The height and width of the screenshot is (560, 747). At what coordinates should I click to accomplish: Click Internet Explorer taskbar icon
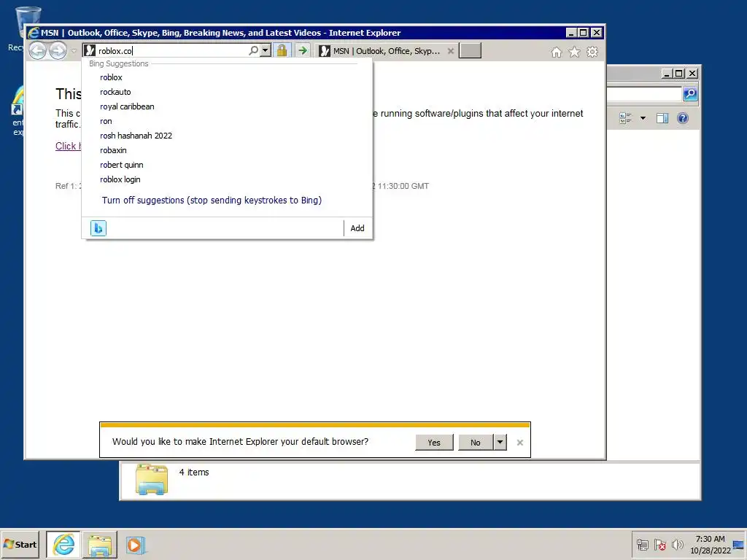pos(63,544)
